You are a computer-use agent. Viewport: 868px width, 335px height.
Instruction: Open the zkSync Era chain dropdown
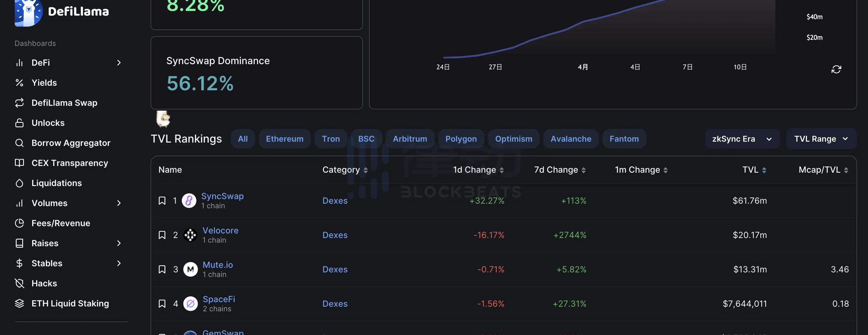coord(742,139)
